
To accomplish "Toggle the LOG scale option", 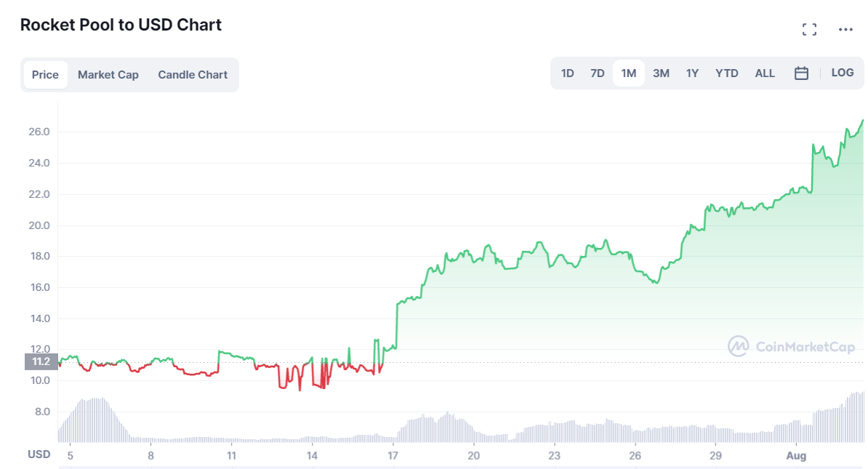I will pyautogui.click(x=843, y=73).
